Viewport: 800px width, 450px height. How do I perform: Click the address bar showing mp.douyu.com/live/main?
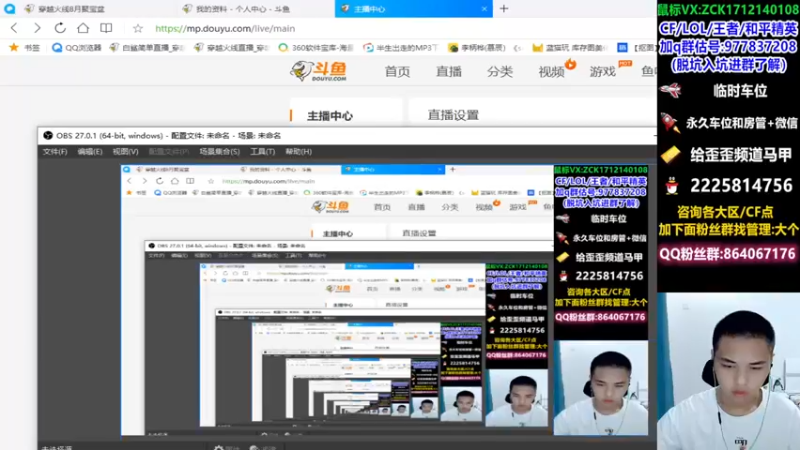coord(225,29)
